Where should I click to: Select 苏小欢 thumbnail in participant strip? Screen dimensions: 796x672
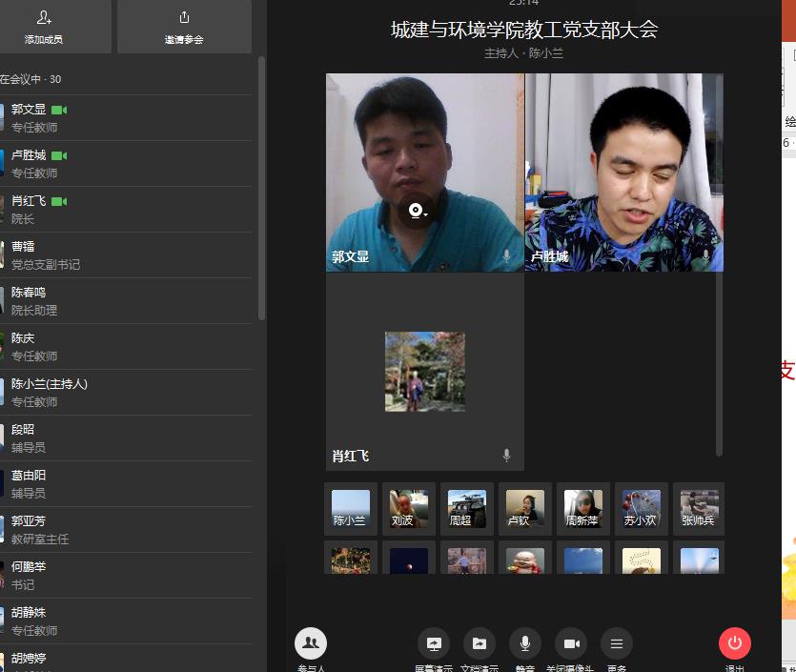pos(642,509)
